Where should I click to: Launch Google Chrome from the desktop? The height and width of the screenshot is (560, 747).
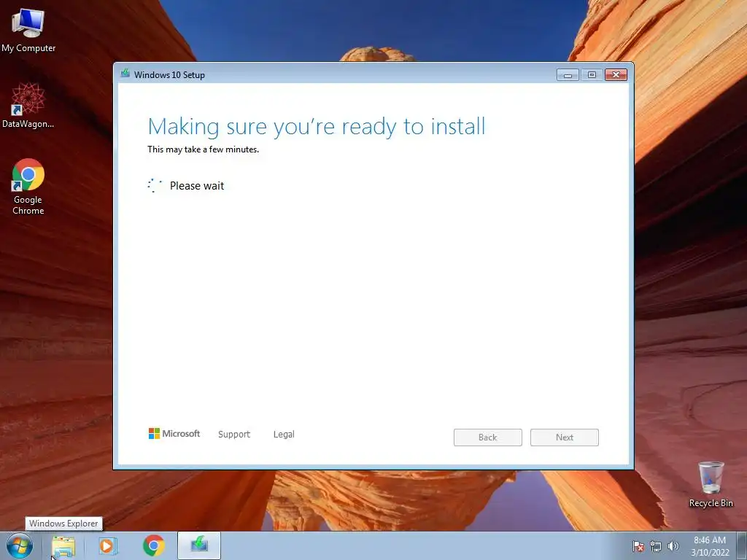pos(28,186)
